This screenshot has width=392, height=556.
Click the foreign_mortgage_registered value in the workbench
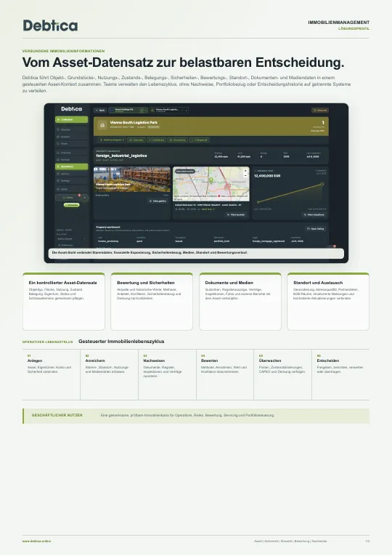click(x=269, y=241)
